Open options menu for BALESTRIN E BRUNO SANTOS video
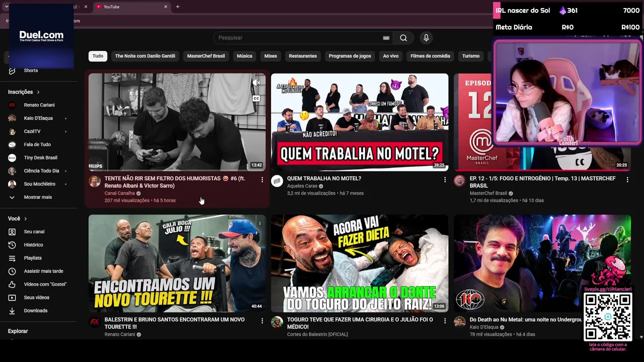644x362 pixels. (262, 320)
